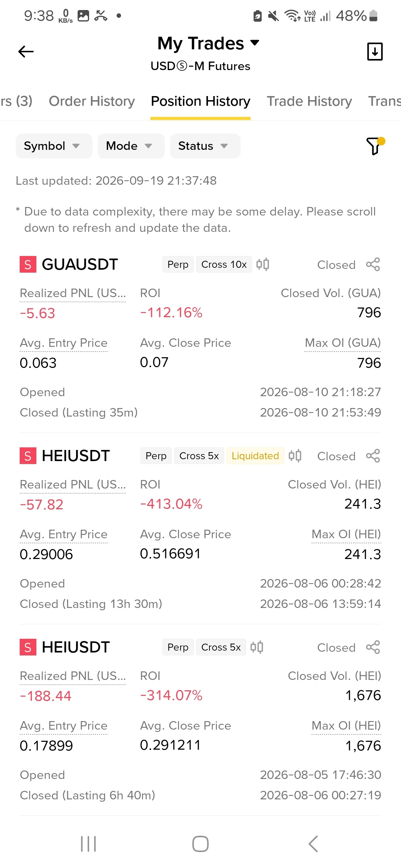
Task: Tap Android recent apps navigation button
Action: point(88,844)
